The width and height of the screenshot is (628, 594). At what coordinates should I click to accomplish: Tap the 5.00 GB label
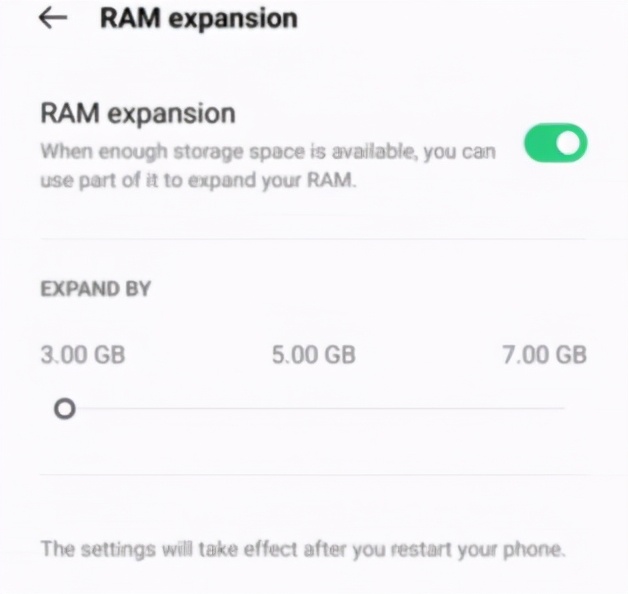point(314,355)
